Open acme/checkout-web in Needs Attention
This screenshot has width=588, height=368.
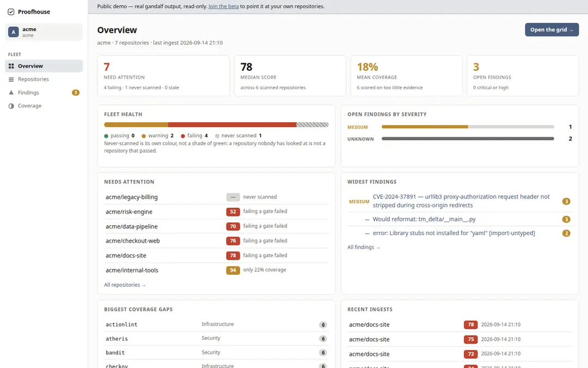click(x=133, y=241)
